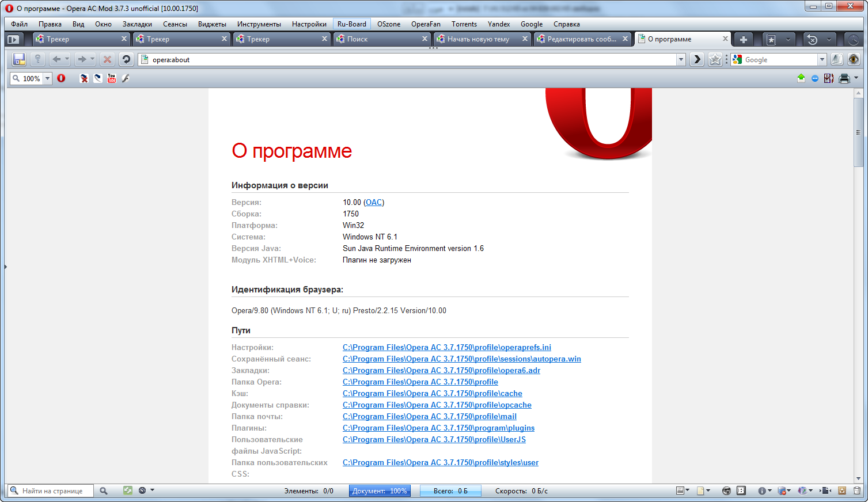Viewport: 868px width, 502px height.
Task: Click the key Wand password icon
Action: click(x=37, y=59)
